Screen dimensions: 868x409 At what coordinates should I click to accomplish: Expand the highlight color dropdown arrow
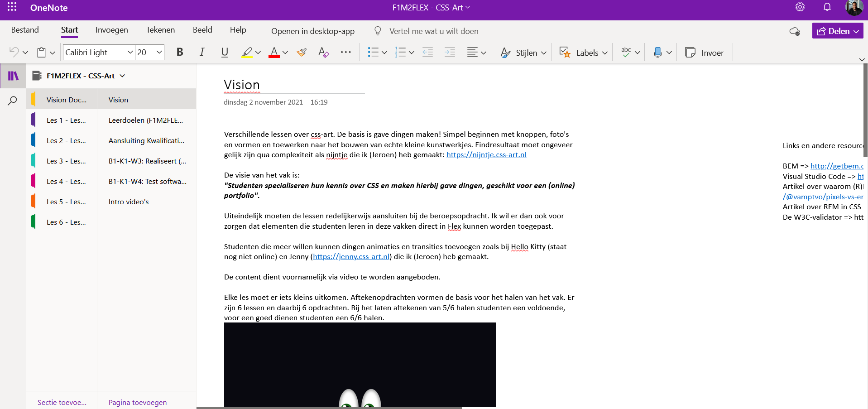258,53
